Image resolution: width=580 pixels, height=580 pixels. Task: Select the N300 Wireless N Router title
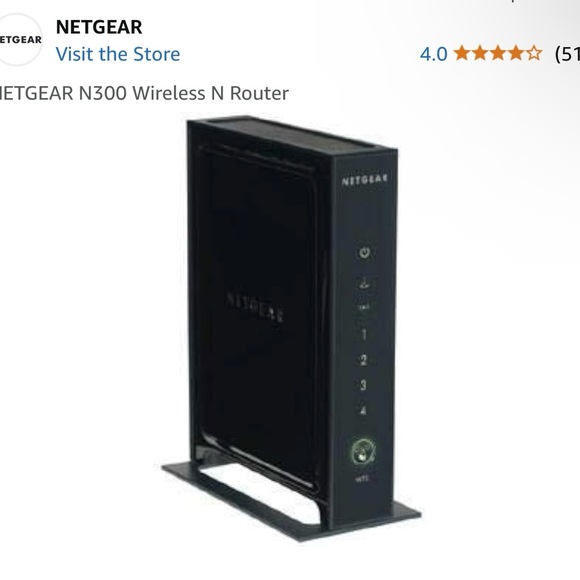tap(144, 93)
